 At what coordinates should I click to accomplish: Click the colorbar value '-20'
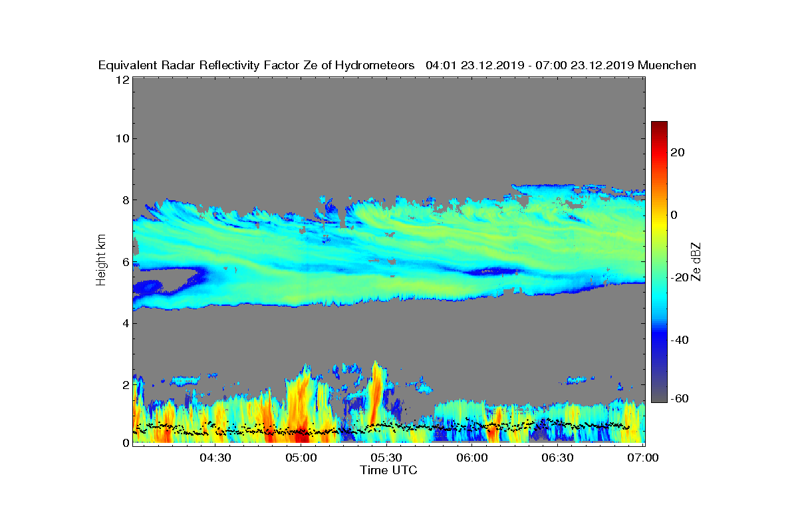coord(680,277)
